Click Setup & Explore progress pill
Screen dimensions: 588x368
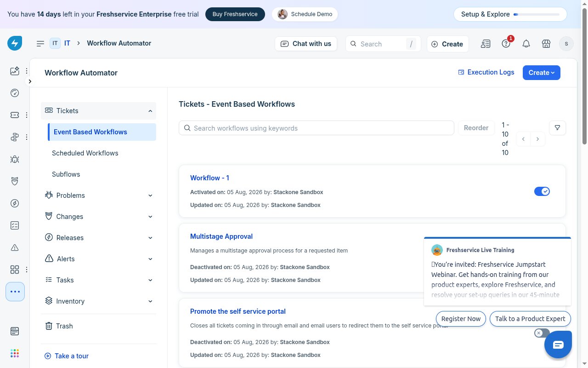pyautogui.click(x=510, y=14)
